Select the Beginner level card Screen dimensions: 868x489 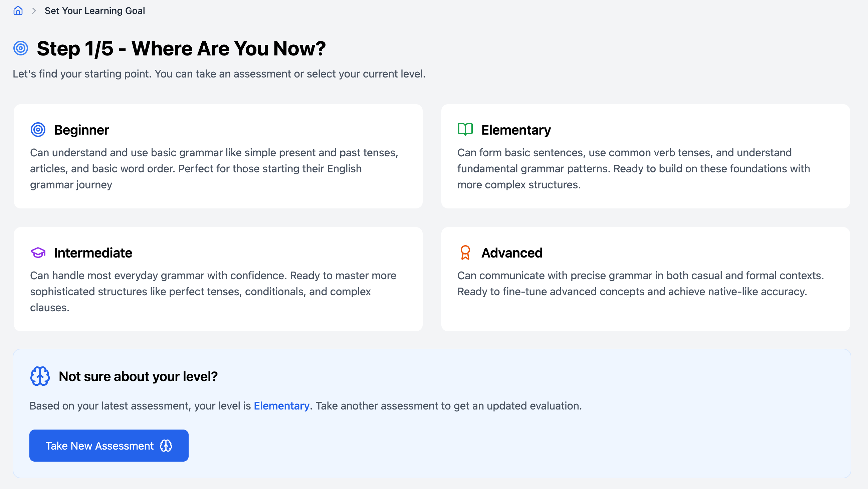(x=218, y=156)
